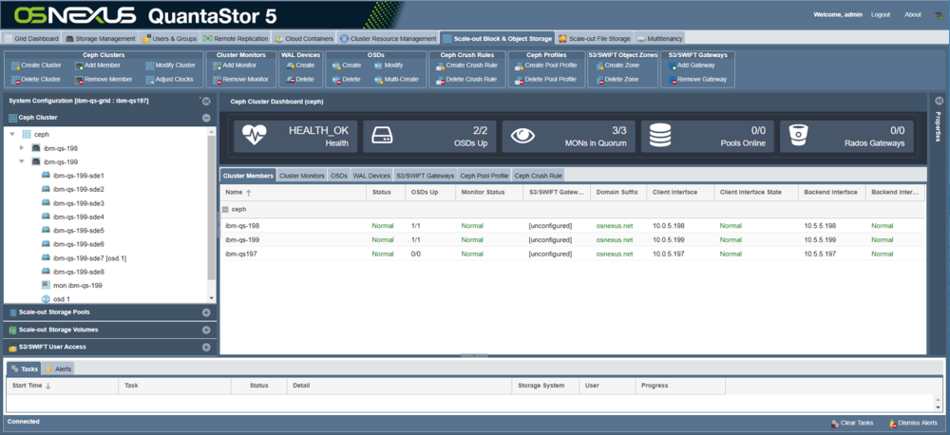Open the Users & Groups tab

coord(170,38)
